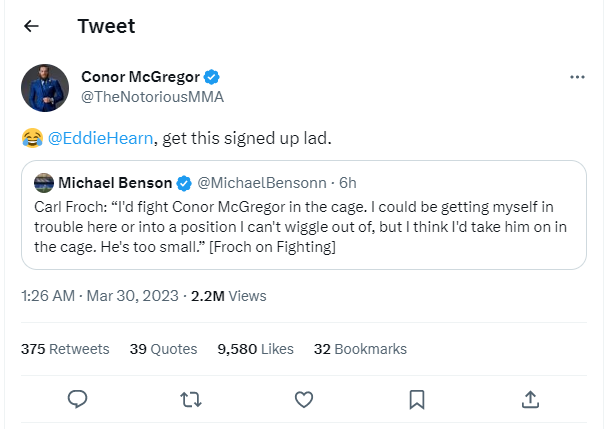Click the Conor McGregor display name
610x429 pixels.
(x=139, y=78)
